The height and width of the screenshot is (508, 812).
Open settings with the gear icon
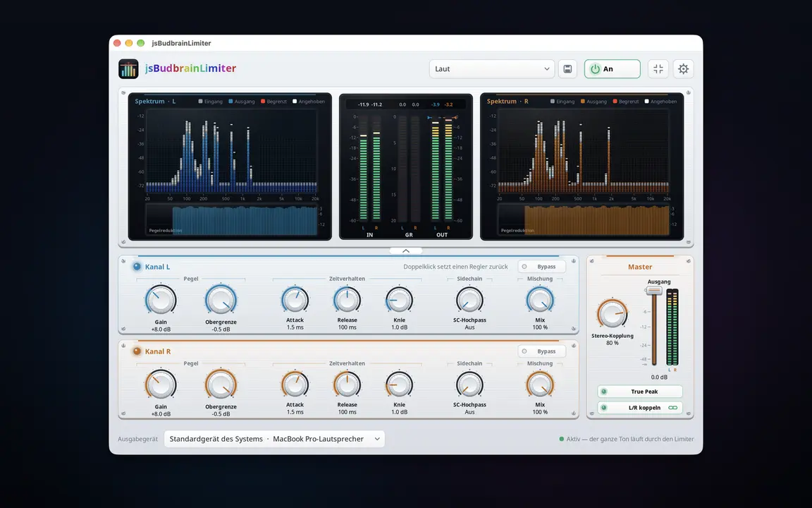[x=684, y=69]
